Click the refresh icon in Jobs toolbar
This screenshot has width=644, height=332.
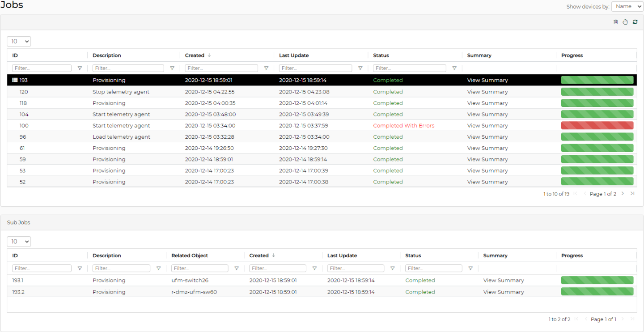click(x=635, y=22)
